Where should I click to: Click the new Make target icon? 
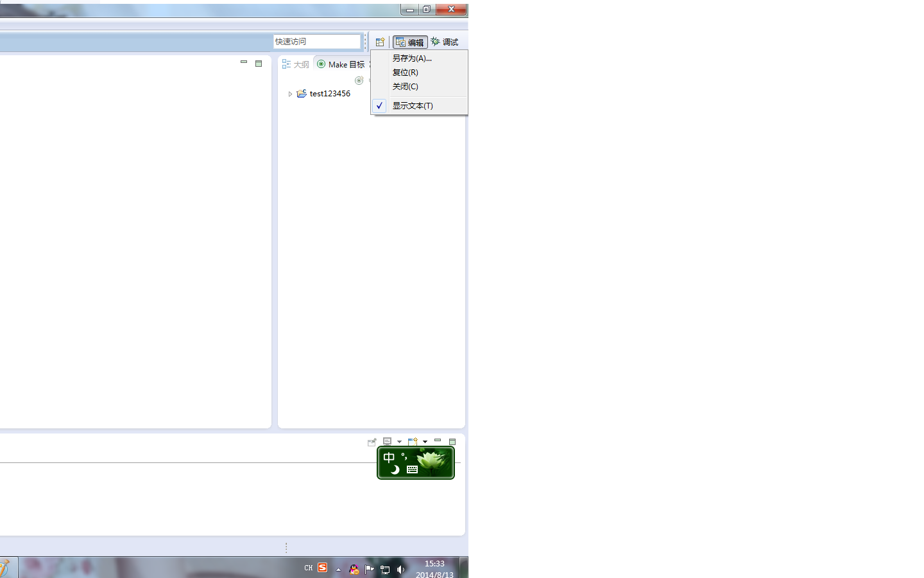pyautogui.click(x=359, y=80)
